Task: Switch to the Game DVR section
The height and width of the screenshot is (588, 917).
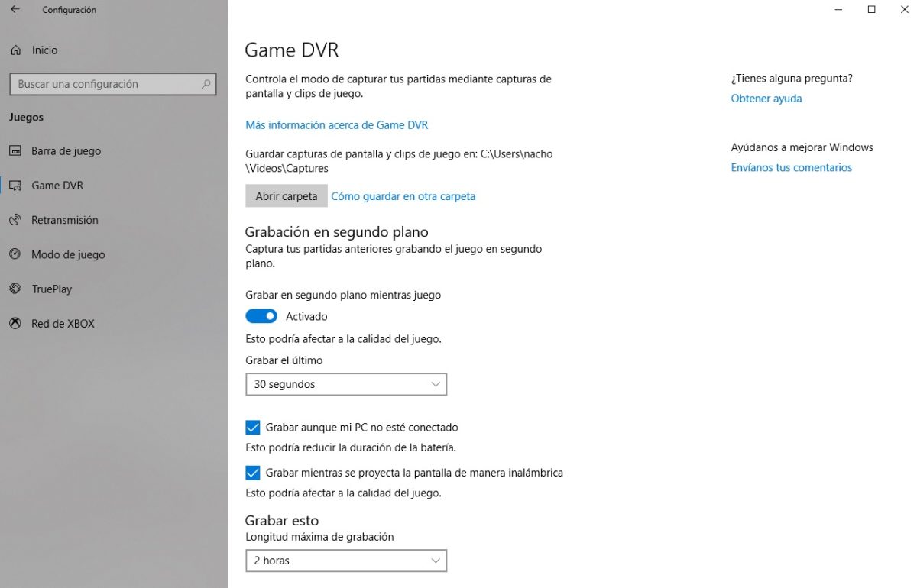Action: pos(57,185)
